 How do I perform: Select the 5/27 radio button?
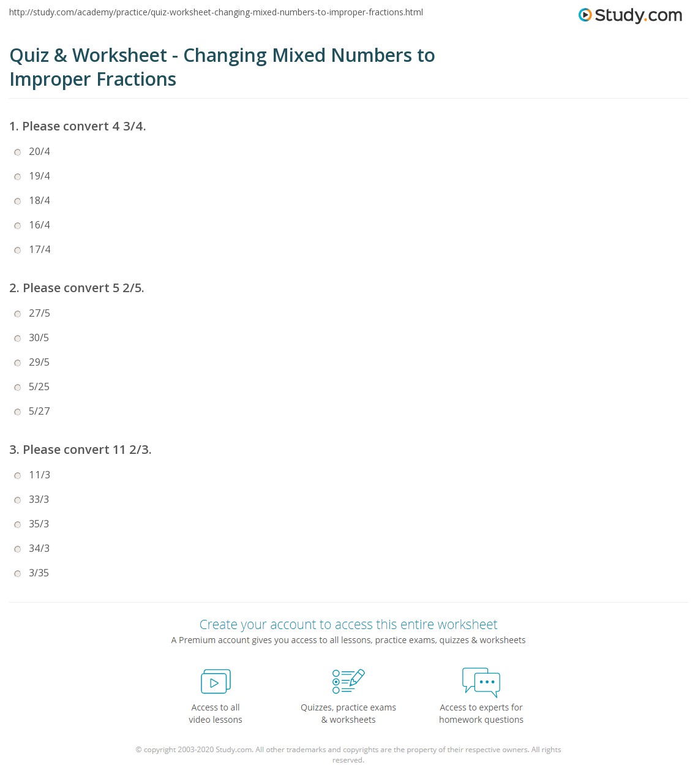coord(18,412)
